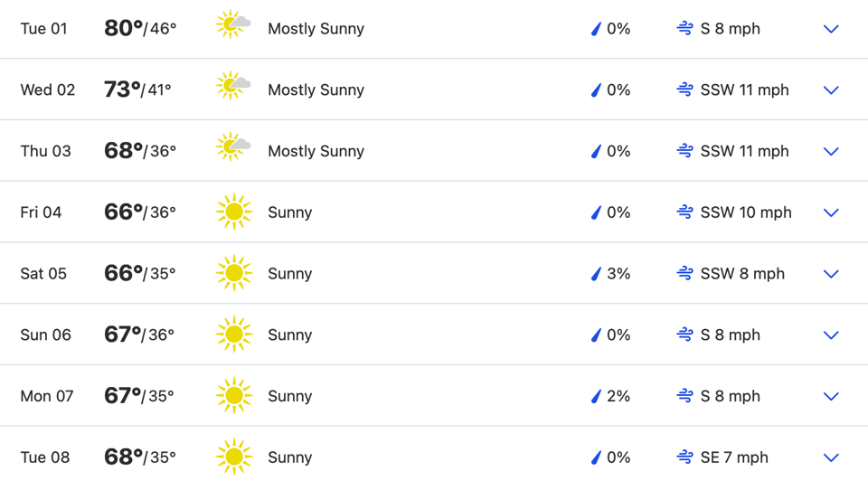Open the Fri 04 details chevron
Screen dimensions: 868x490
831,212
